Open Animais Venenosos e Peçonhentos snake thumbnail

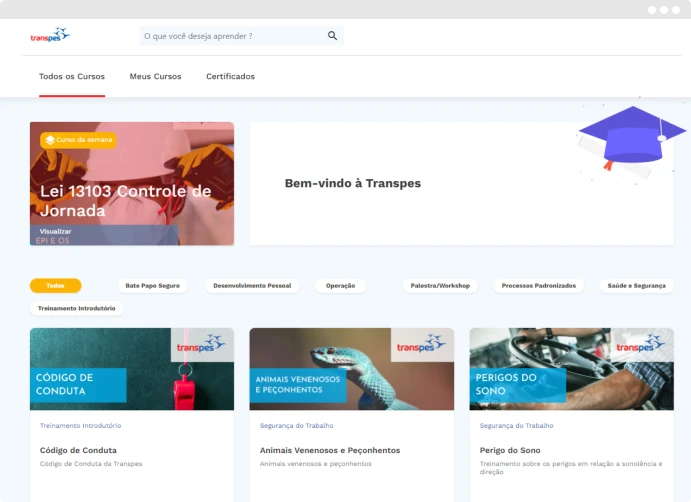(x=352, y=369)
